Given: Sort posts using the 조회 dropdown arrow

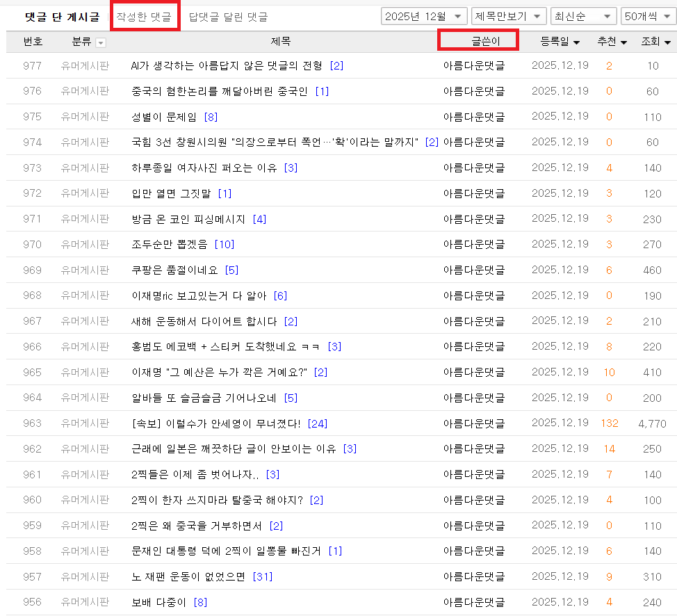Looking at the screenshot, I should click(x=667, y=42).
